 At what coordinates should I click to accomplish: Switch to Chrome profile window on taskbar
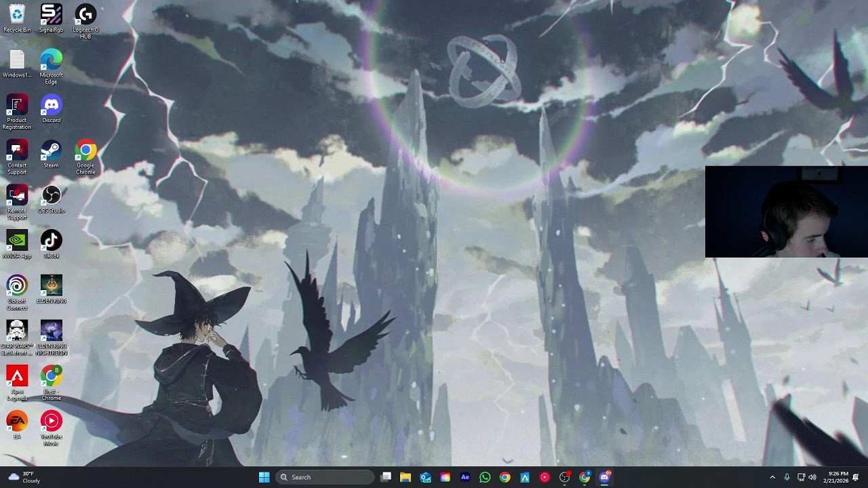point(585,477)
